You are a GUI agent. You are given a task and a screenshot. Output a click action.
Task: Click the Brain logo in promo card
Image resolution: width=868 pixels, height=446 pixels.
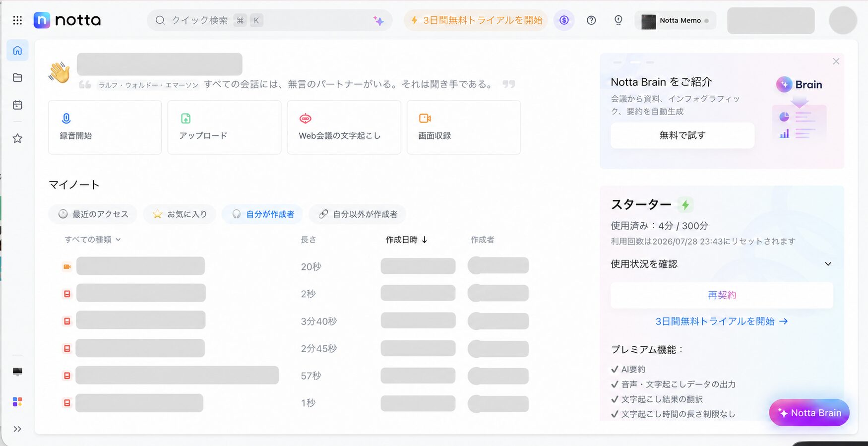pyautogui.click(x=799, y=85)
